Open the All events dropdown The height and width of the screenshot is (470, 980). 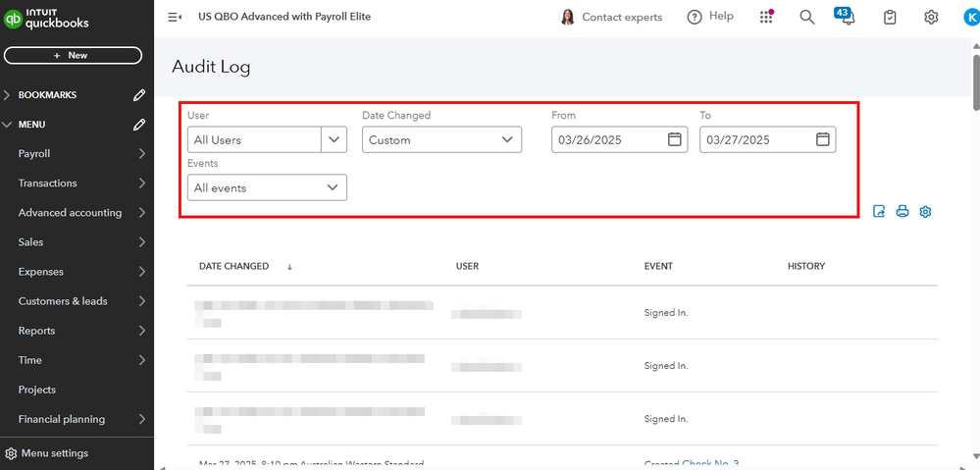coord(267,187)
